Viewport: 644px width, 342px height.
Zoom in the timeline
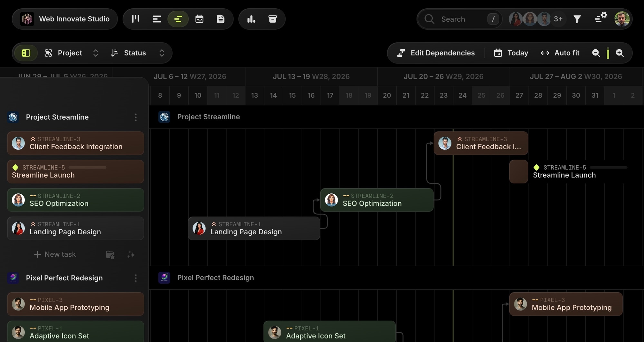(x=620, y=53)
